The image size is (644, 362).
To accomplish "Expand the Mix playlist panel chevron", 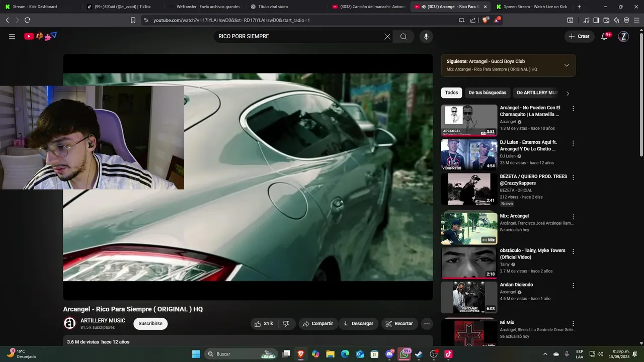I will [x=567, y=65].
